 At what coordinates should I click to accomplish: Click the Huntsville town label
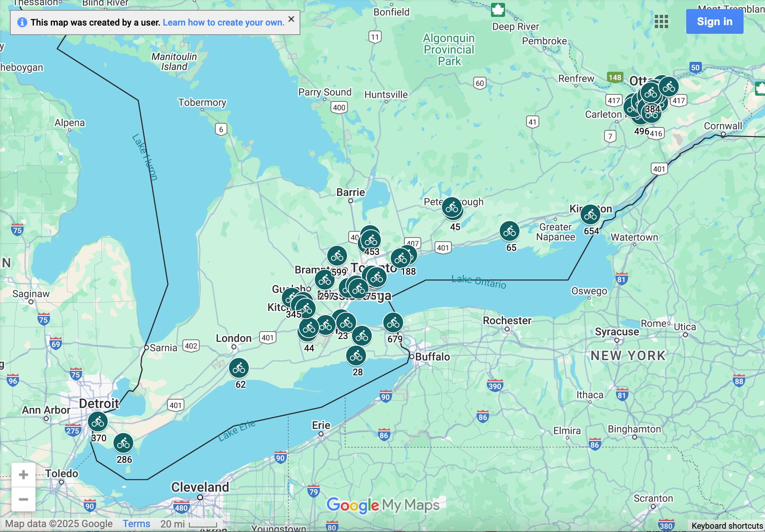tap(386, 94)
